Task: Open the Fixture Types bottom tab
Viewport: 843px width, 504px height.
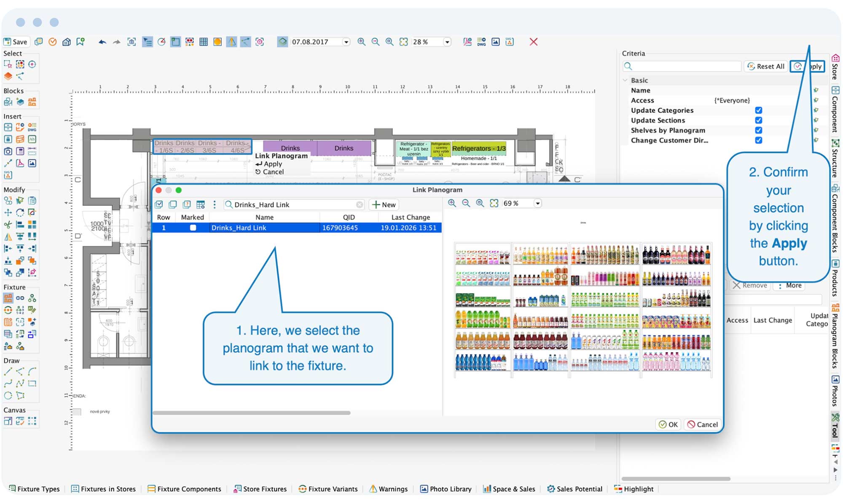Action: pos(35,489)
